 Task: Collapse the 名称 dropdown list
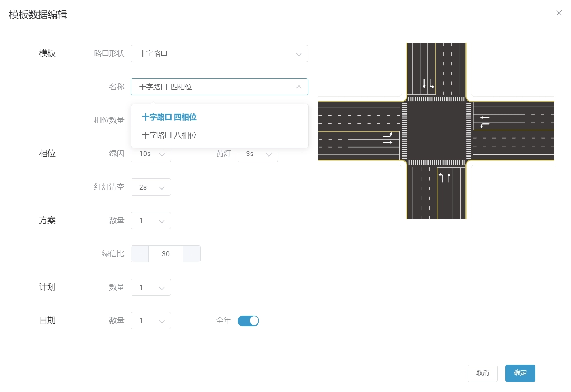[x=298, y=87]
